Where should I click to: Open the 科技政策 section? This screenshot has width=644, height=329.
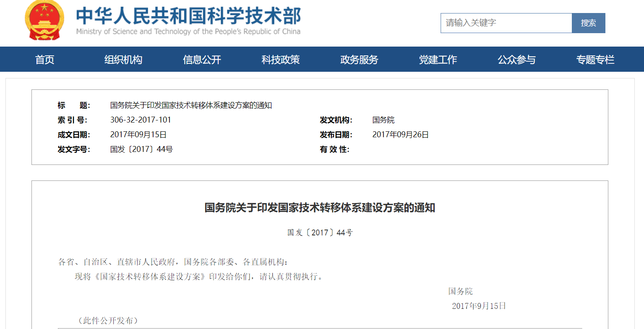tap(281, 60)
